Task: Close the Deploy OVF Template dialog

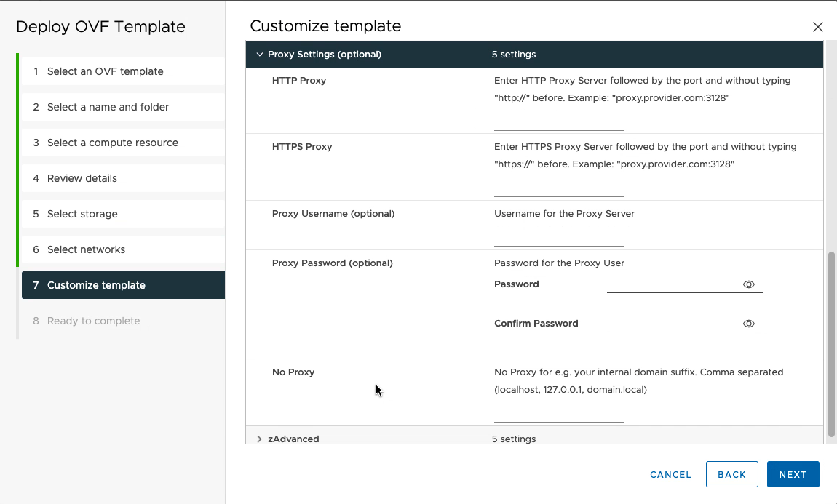Action: click(817, 27)
